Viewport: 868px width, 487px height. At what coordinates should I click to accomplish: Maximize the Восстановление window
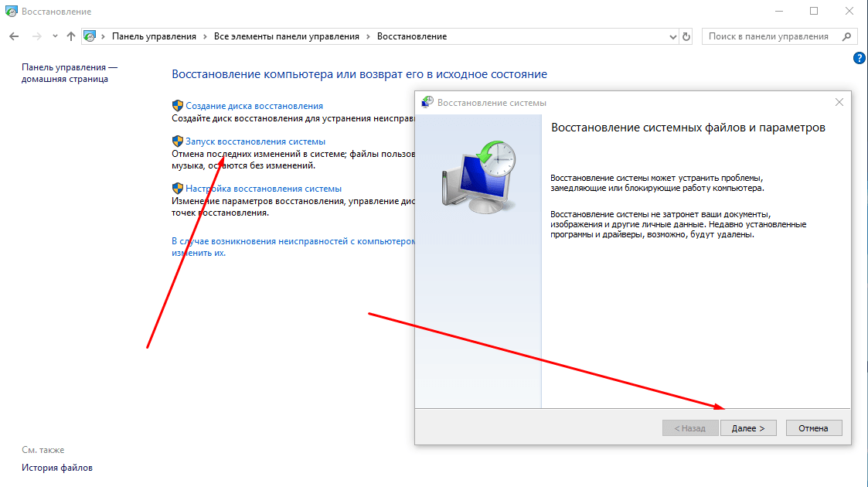(814, 11)
